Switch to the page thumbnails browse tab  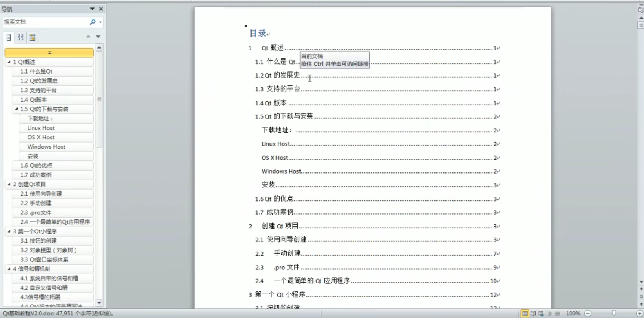click(21, 37)
